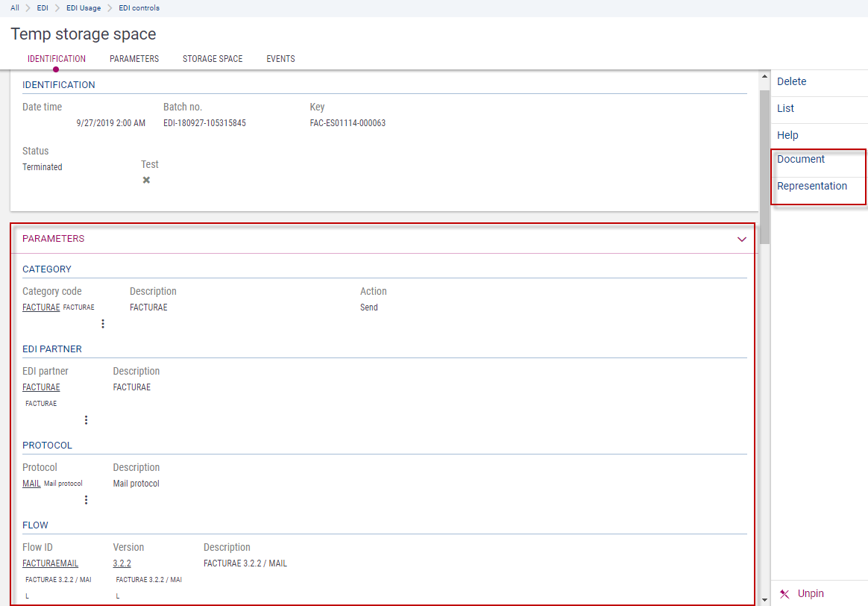The width and height of the screenshot is (868, 606).
Task: Toggle the Test checkbox indicator
Action: (x=146, y=180)
